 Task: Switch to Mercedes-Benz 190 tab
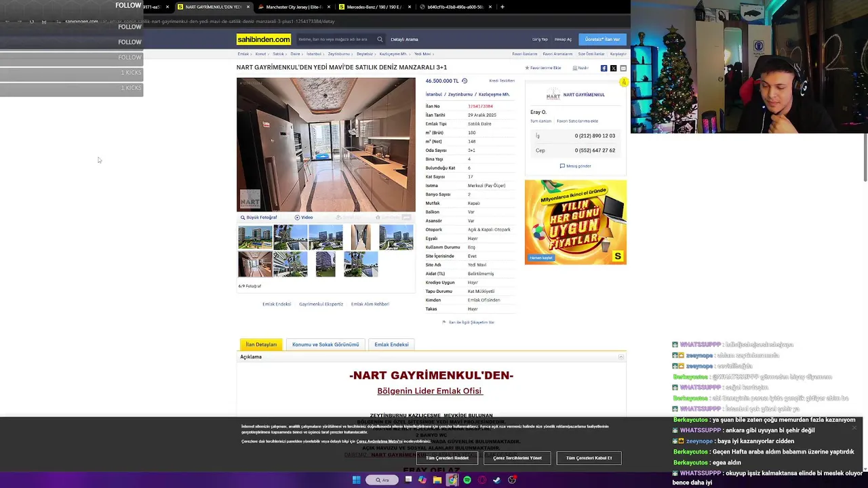[x=374, y=7]
